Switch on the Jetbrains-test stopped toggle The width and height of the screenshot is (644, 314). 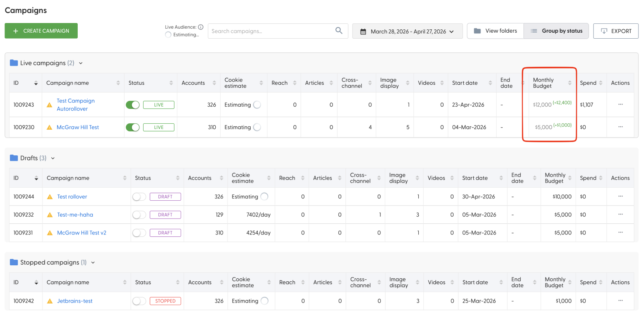tap(139, 301)
